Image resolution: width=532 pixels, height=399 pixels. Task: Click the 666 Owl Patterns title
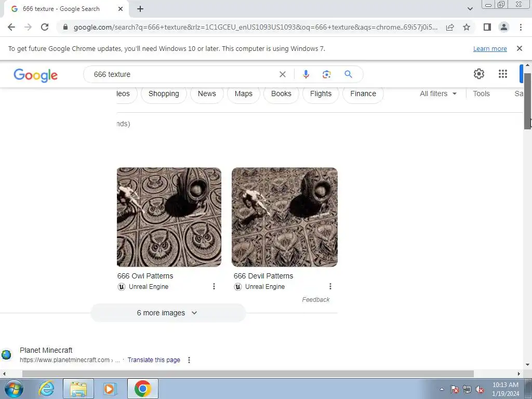click(x=145, y=276)
